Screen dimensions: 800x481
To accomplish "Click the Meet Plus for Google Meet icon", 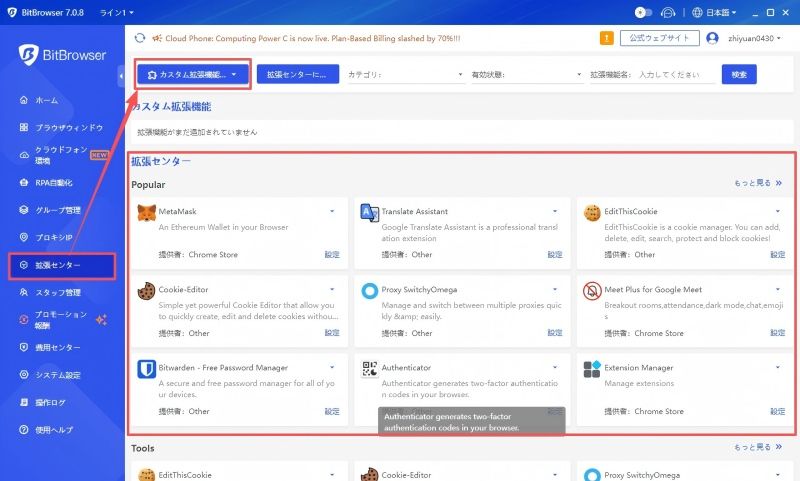I will click(592, 291).
